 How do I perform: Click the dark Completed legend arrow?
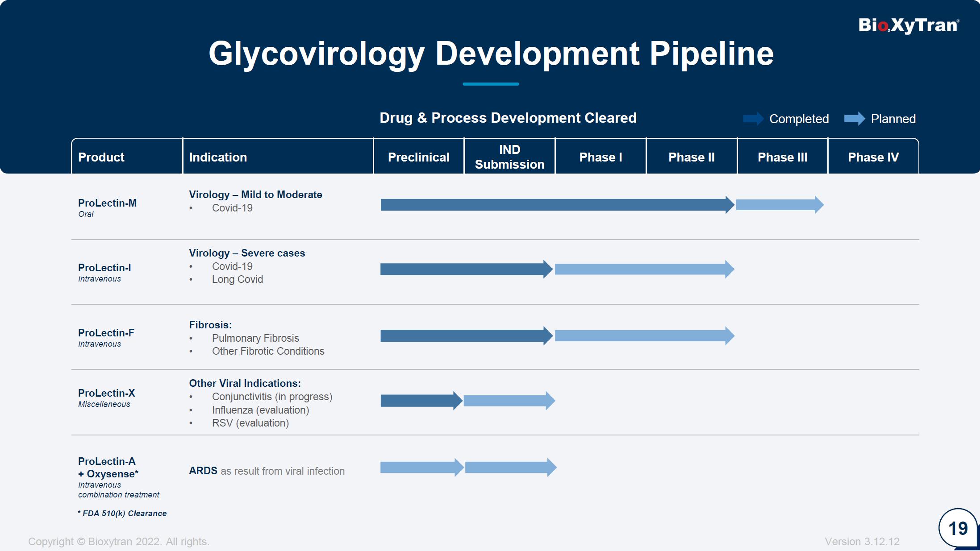[x=754, y=119]
